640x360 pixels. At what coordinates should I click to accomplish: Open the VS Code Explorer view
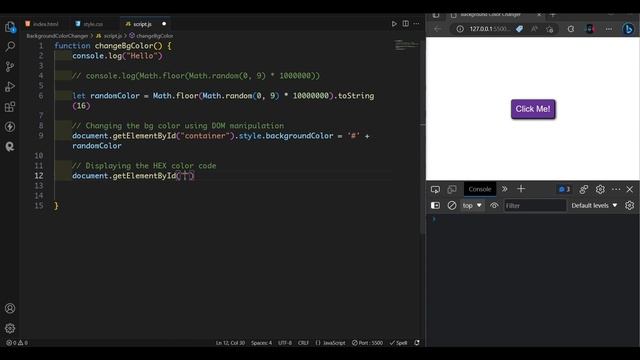(x=10, y=27)
